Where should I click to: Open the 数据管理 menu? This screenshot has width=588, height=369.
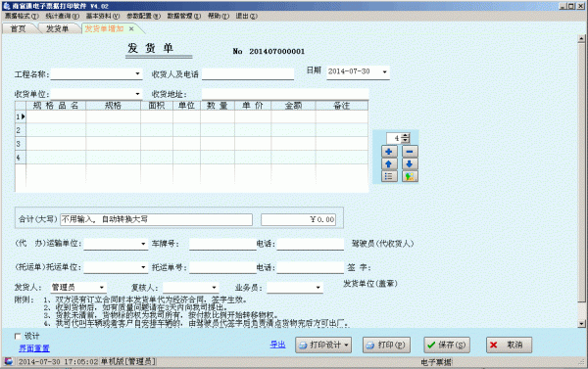pyautogui.click(x=184, y=16)
